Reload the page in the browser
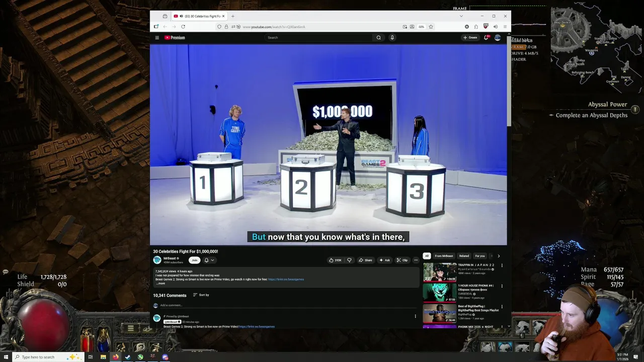The height and width of the screenshot is (362, 644). pos(183,27)
